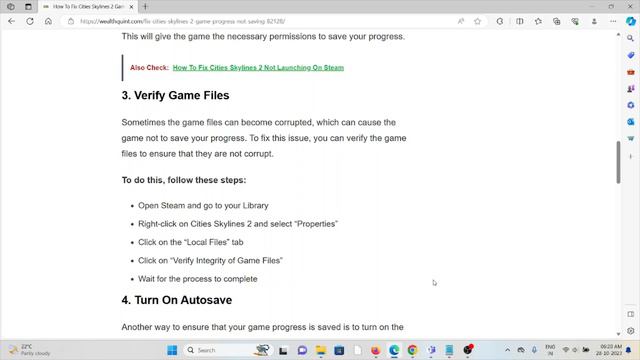This screenshot has height=360, width=640.
Task: Open sidebar Outlook icon
Action: (631, 122)
